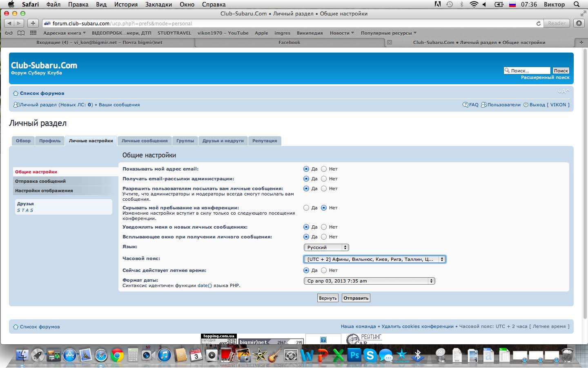Select 'Нет' for showing my email address
Viewport: 588px width, 368px height.
tap(324, 169)
